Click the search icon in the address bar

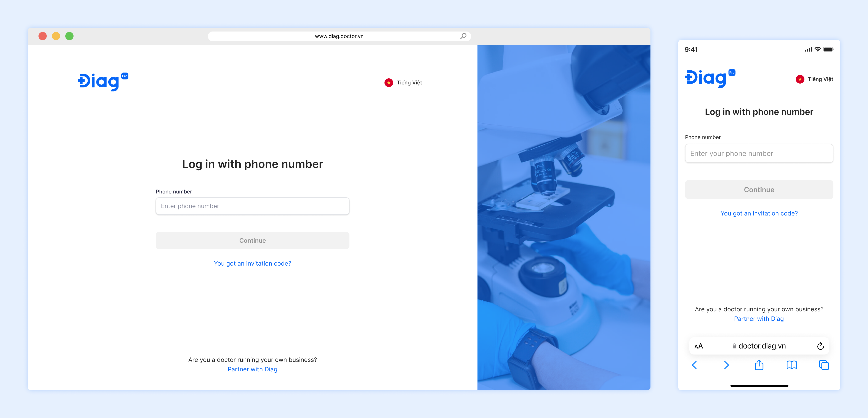coord(463,36)
